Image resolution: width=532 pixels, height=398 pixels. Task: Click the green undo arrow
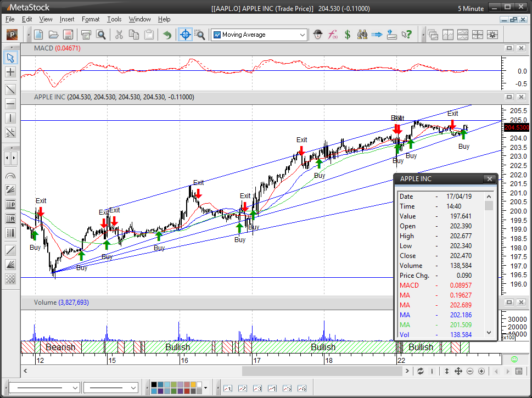click(167, 35)
